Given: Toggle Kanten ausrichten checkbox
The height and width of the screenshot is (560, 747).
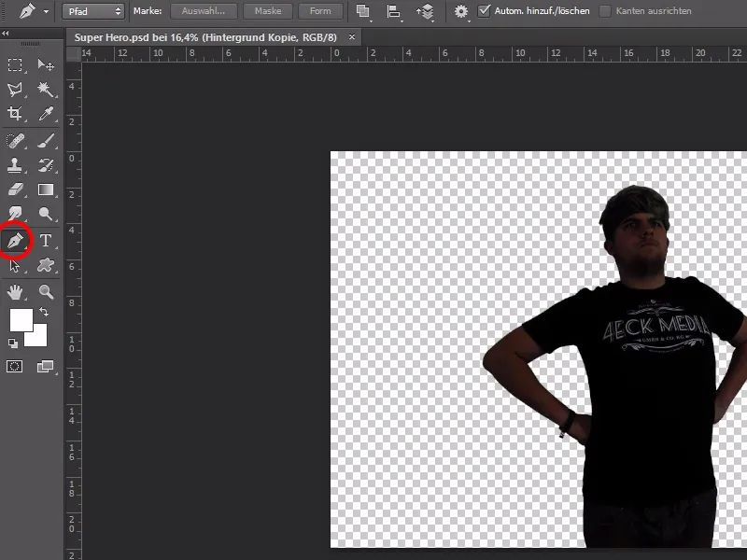Looking at the screenshot, I should click(x=605, y=11).
